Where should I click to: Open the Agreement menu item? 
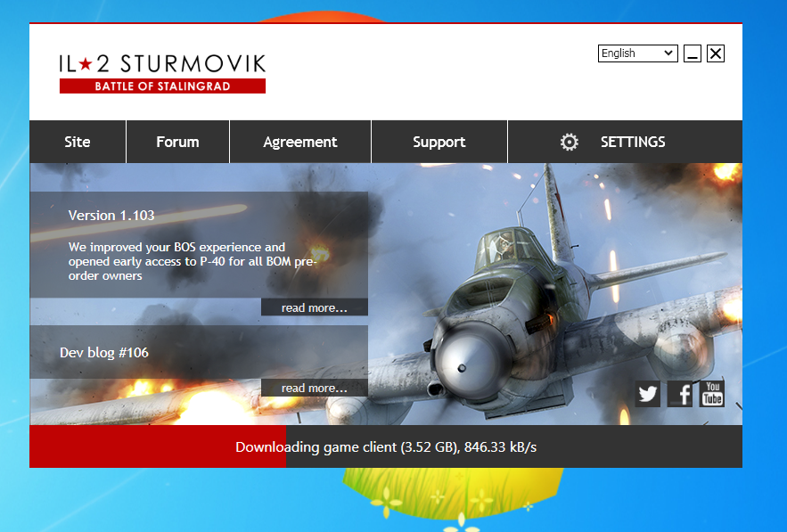point(300,142)
